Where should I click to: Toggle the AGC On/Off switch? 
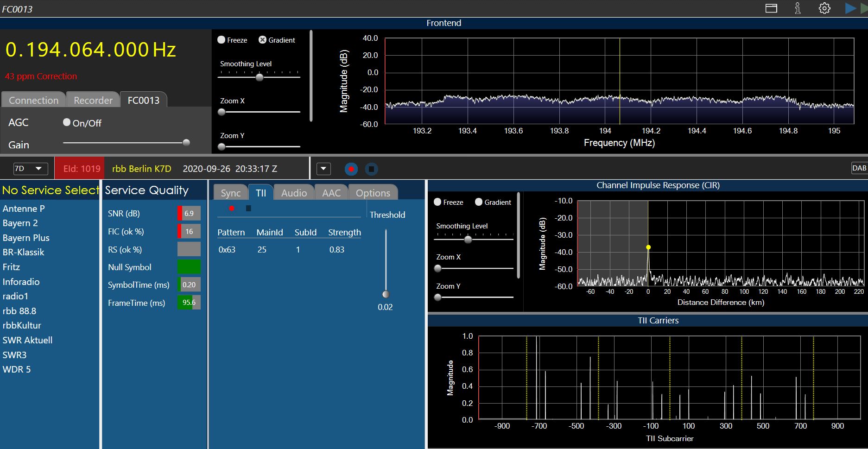pyautogui.click(x=67, y=122)
